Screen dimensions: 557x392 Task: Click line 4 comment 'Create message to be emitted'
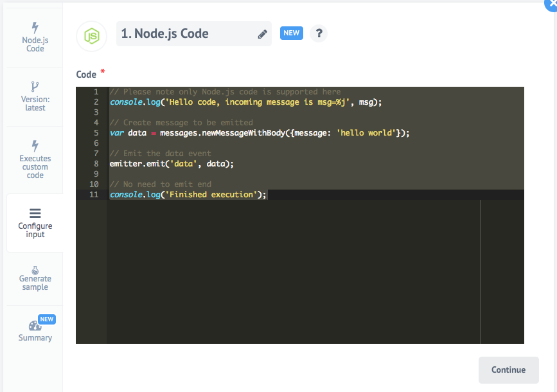pos(181,123)
